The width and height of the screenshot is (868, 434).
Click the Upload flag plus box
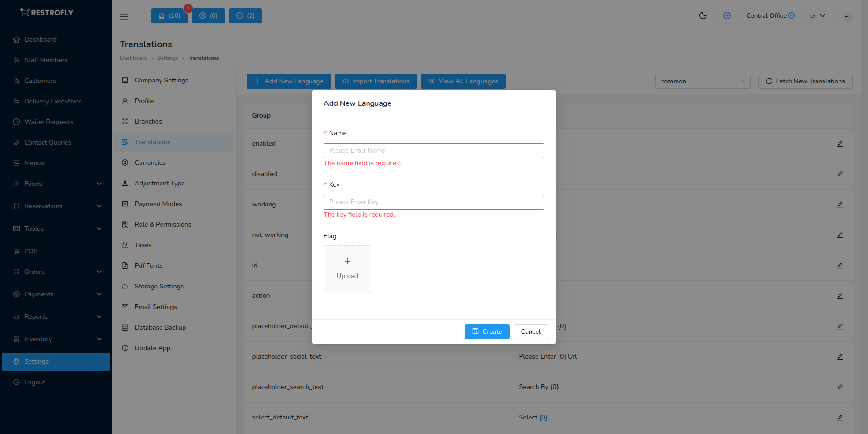[347, 269]
